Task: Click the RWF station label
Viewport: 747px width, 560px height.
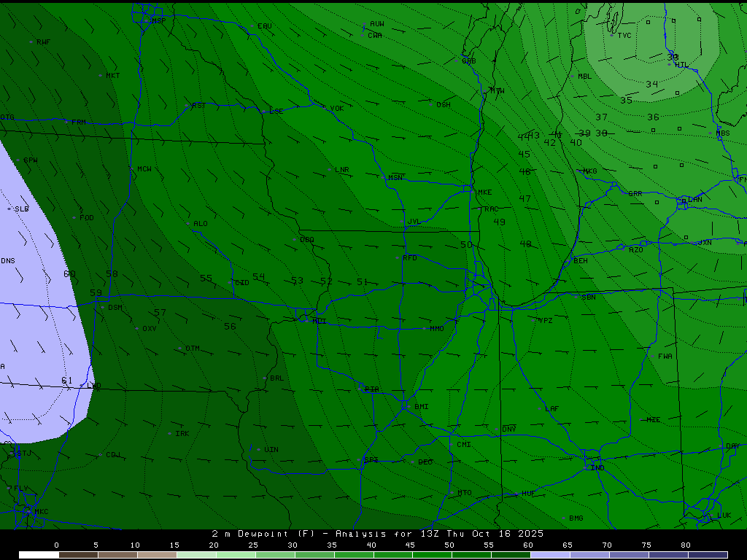Action: [x=43, y=42]
